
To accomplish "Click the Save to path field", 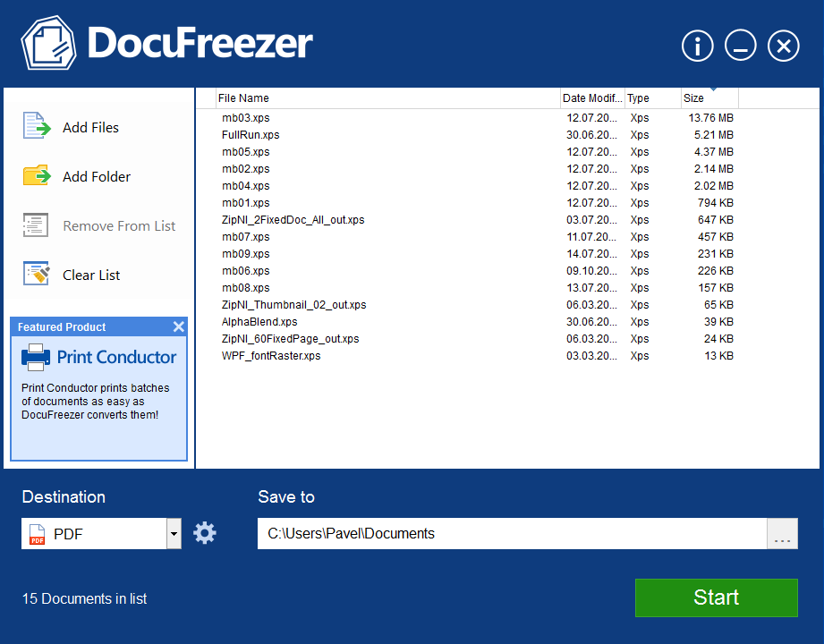I will coord(512,534).
